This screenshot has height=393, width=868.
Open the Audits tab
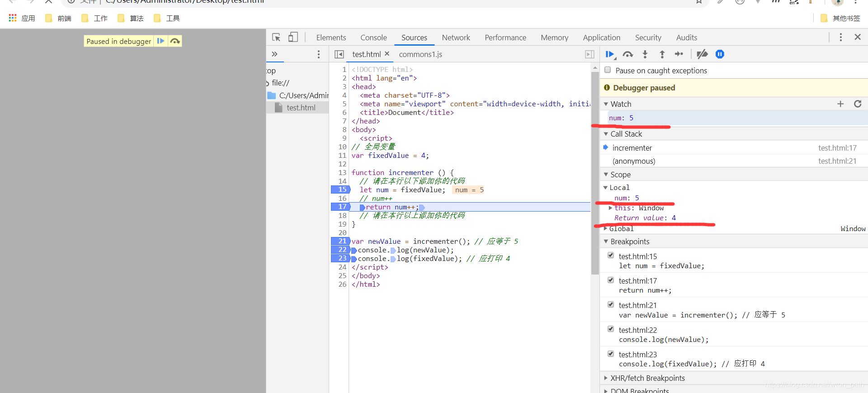[686, 38]
